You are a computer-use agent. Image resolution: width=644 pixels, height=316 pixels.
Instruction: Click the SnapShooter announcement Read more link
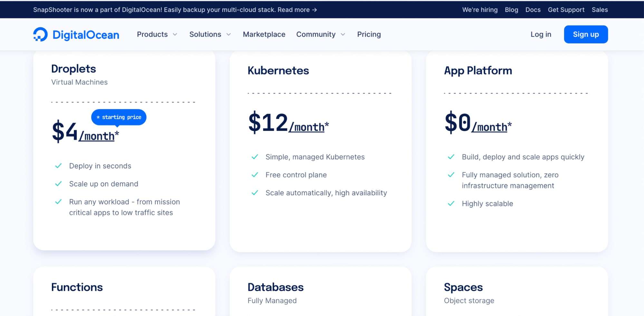tap(297, 10)
